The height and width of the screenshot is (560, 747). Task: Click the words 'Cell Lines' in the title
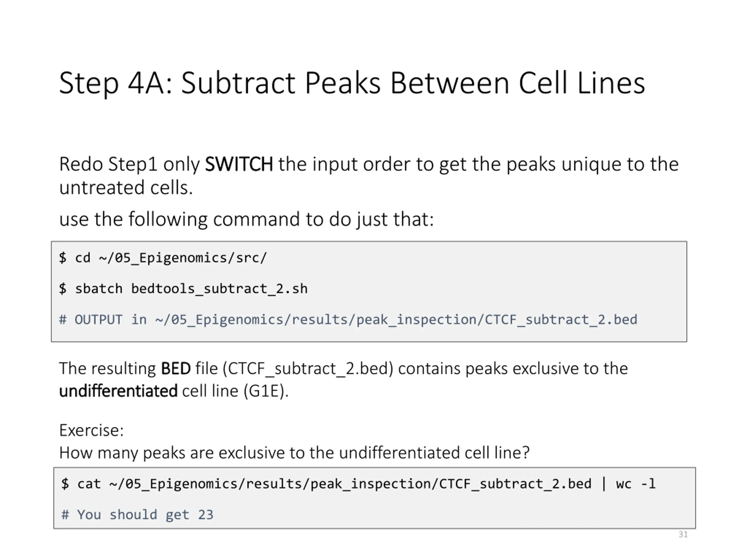coord(582,83)
